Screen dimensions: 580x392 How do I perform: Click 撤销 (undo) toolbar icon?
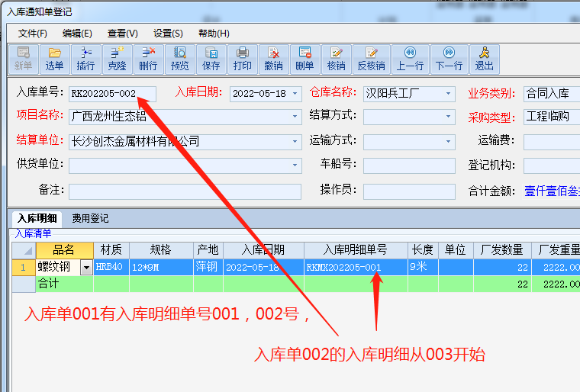[274, 59]
